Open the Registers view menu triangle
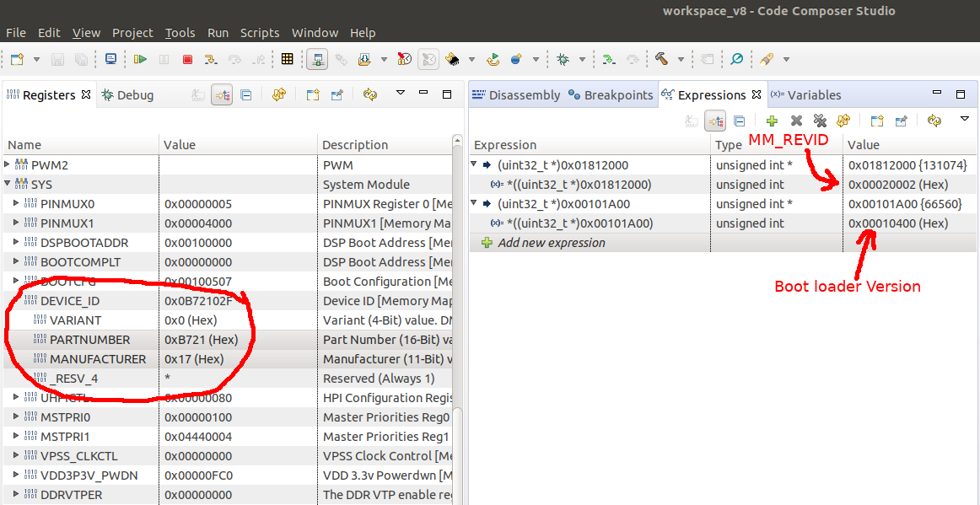 pos(401,93)
